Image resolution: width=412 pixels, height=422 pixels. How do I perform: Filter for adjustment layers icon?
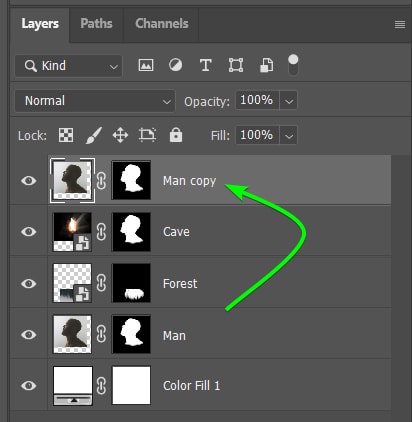175,65
